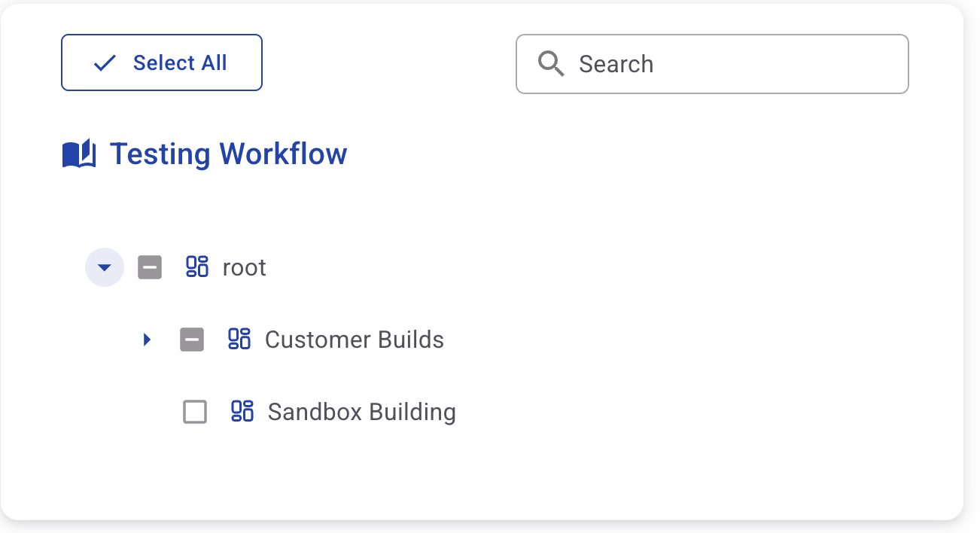Viewport: 980px width, 533px height.
Task: Select the Customer Builds tree item label
Action: coord(355,340)
